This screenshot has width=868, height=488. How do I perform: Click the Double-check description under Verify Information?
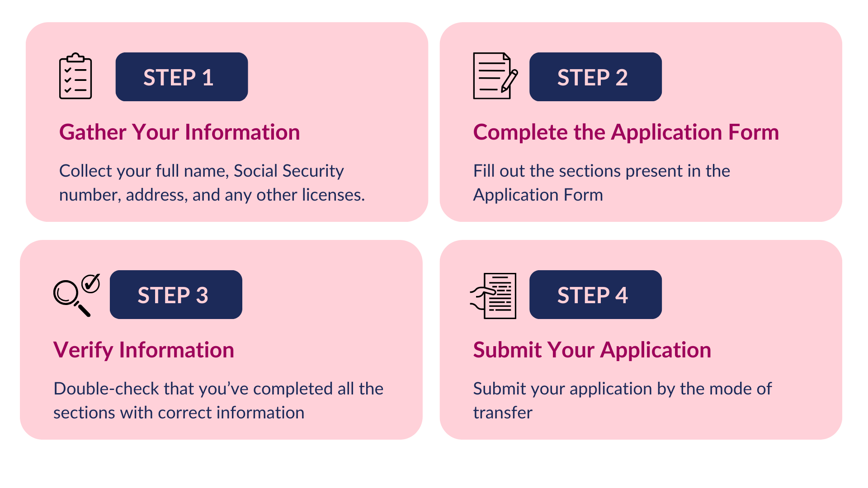click(218, 389)
